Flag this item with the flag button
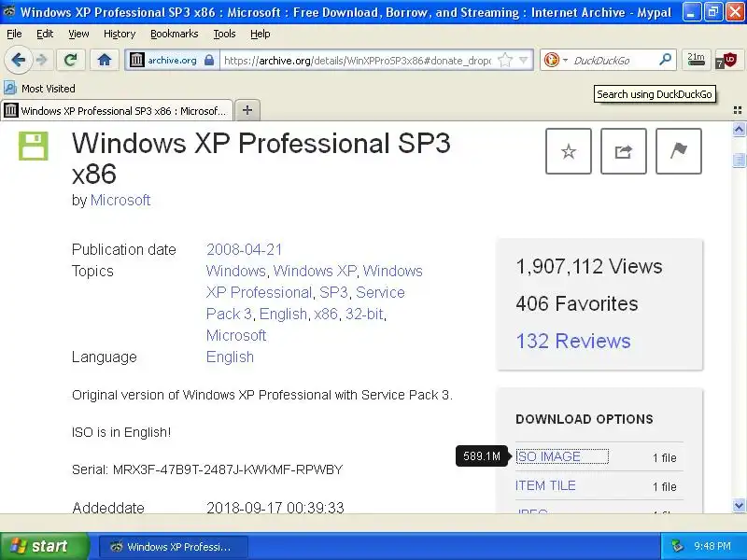Viewport: 747px width, 560px height. tap(679, 151)
